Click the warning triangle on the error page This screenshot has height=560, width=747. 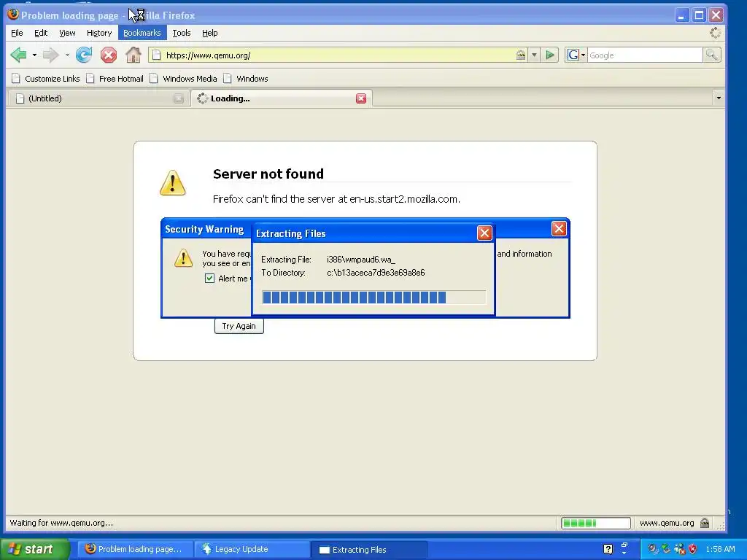point(172,183)
